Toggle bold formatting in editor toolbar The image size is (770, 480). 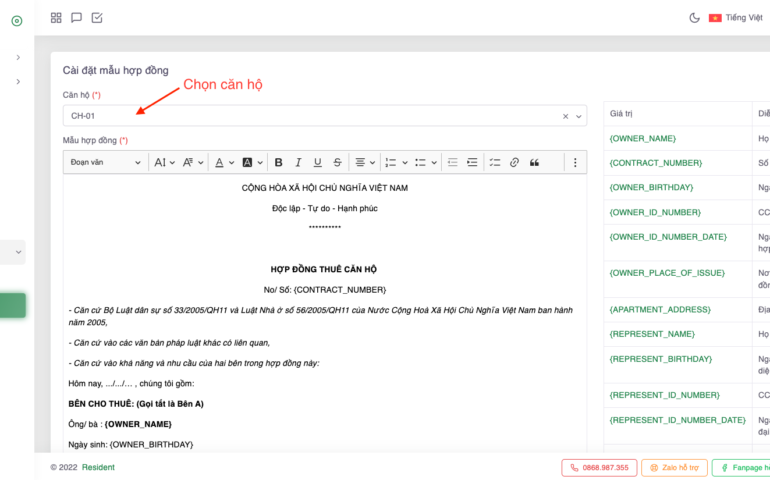click(x=279, y=162)
